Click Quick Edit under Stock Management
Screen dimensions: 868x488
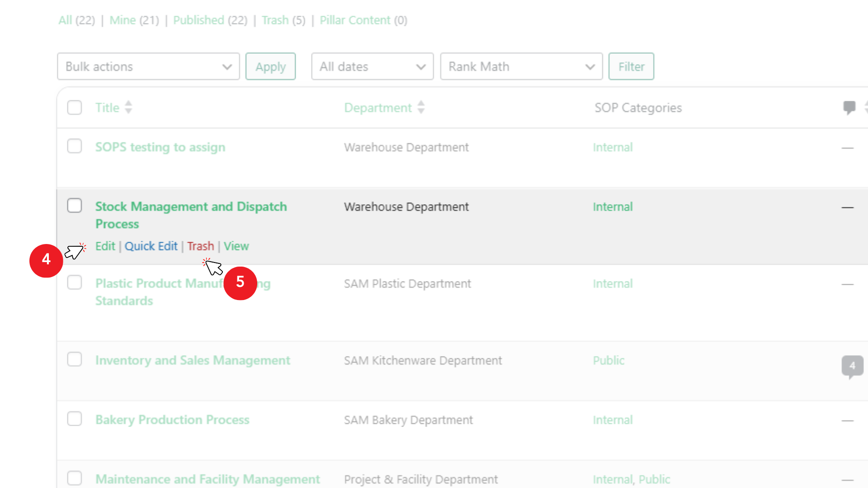[x=151, y=246]
